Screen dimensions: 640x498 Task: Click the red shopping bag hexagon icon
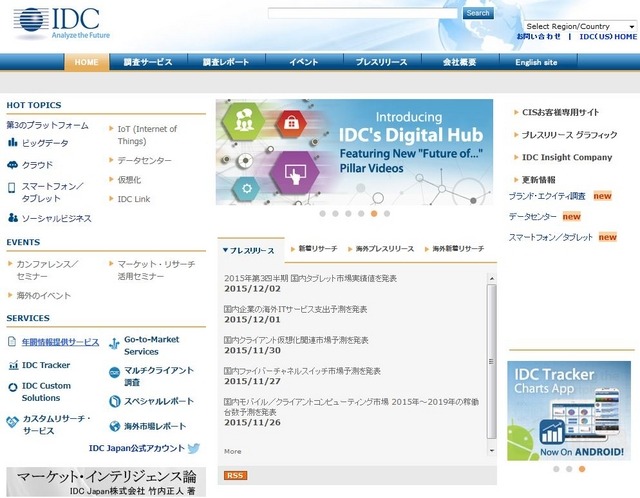click(291, 122)
